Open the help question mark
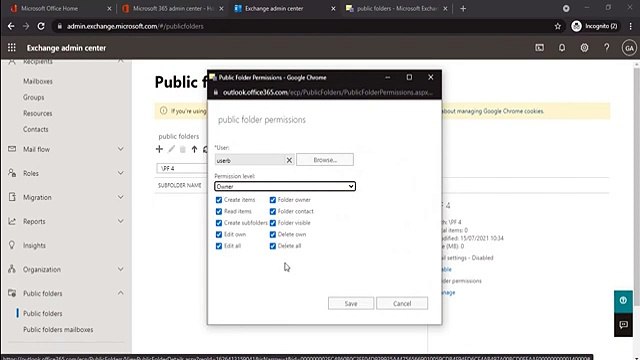640x360 pixels. 607,48
